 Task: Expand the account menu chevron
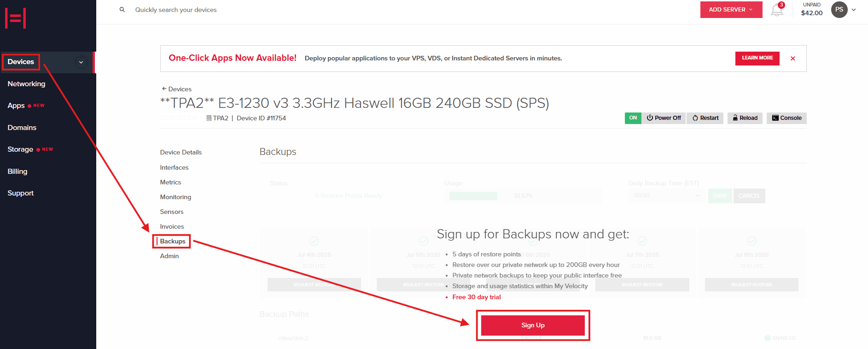click(854, 10)
